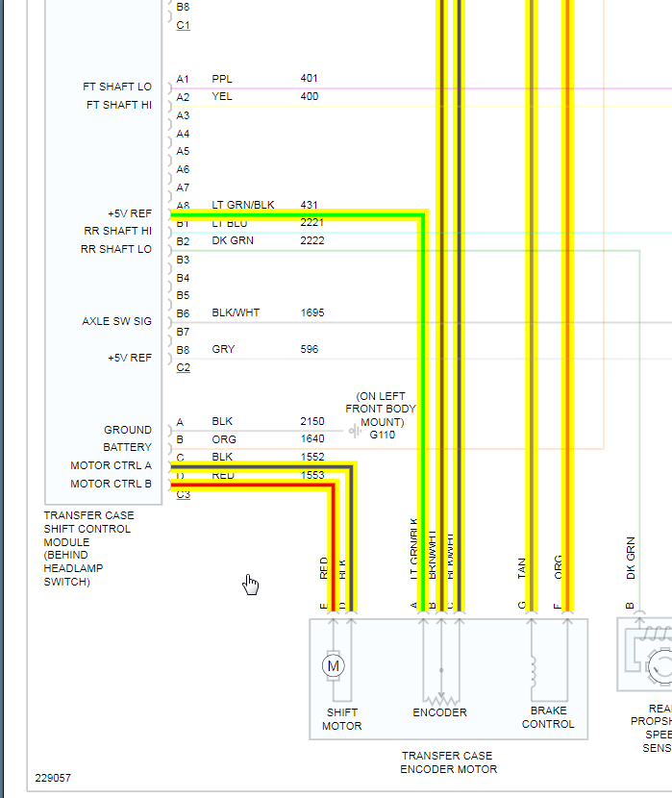The image size is (672, 798).
Task: Click the BRAKE CONTROL label
Action: (548, 717)
